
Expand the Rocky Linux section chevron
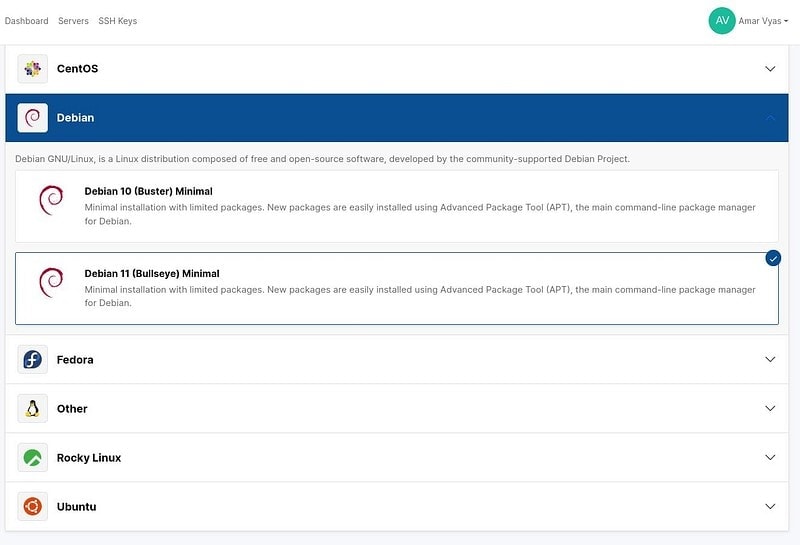770,457
